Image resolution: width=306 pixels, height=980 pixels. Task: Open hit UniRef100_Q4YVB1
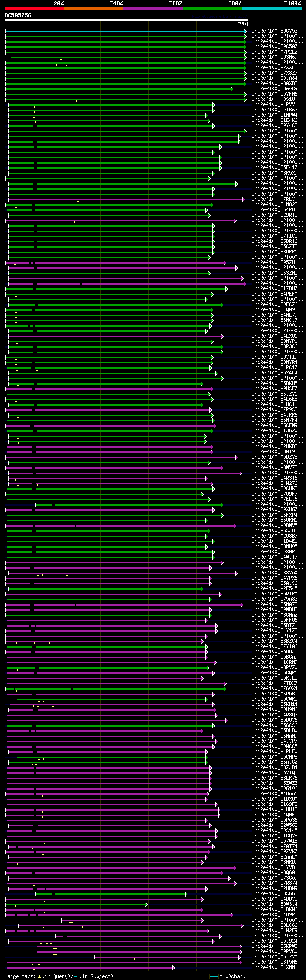274,868
